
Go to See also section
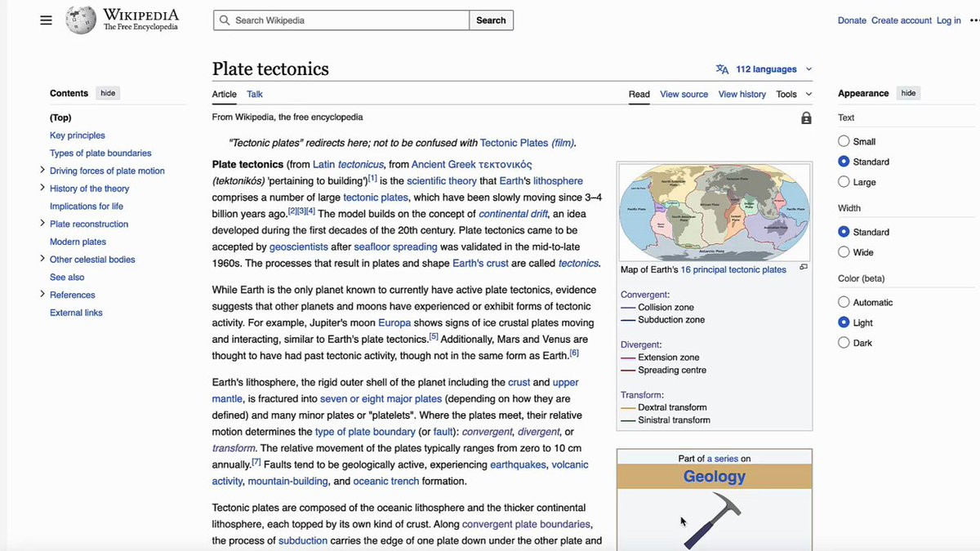pos(67,278)
